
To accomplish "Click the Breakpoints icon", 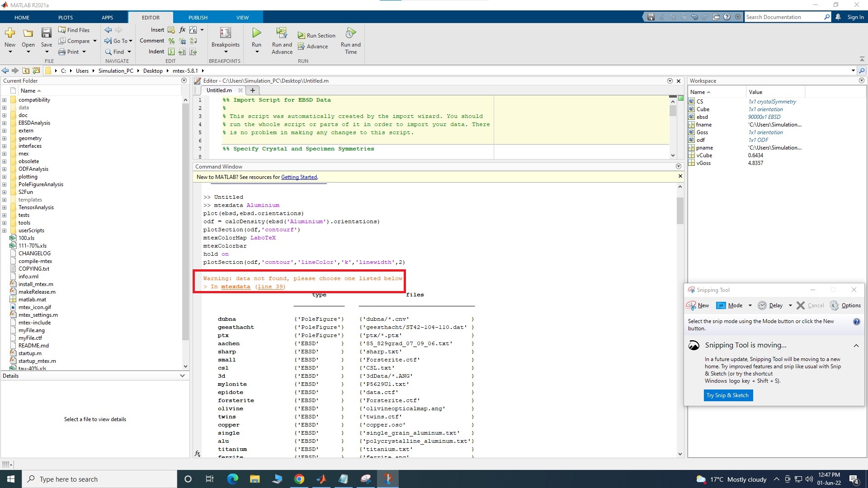I will click(x=225, y=33).
